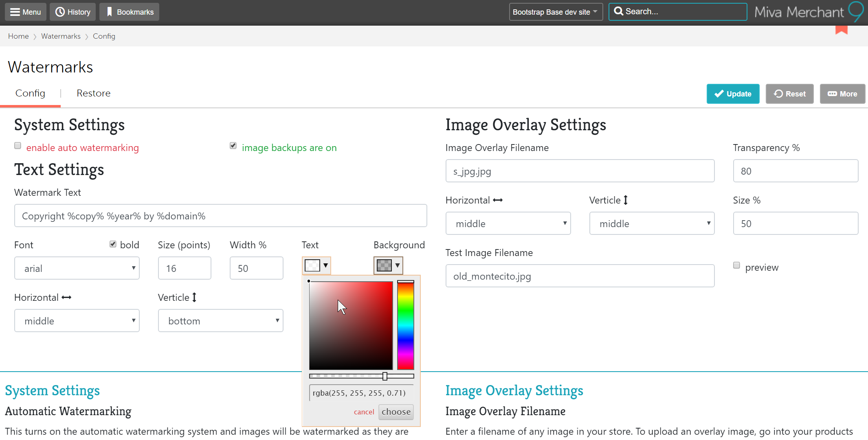
Task: Expand the Bootstrap Base dev site selector
Action: coord(556,12)
